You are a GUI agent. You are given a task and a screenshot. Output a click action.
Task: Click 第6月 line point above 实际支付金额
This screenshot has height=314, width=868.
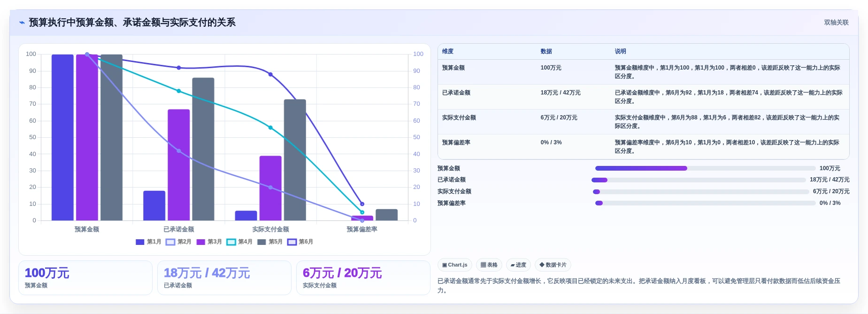pos(270,74)
